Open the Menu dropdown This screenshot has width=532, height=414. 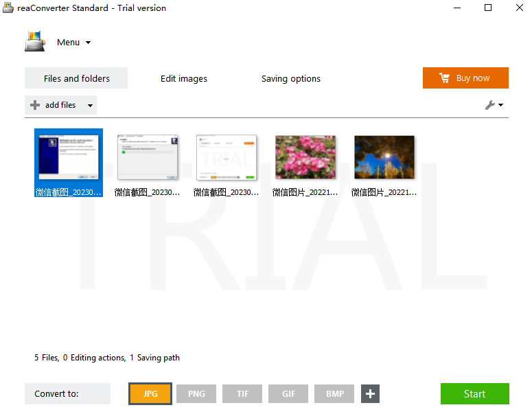[73, 43]
